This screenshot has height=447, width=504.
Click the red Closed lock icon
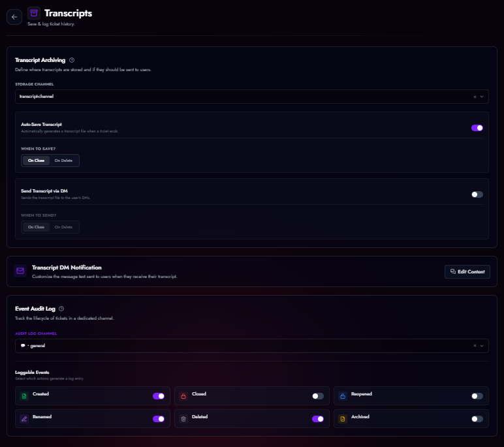pos(183,396)
